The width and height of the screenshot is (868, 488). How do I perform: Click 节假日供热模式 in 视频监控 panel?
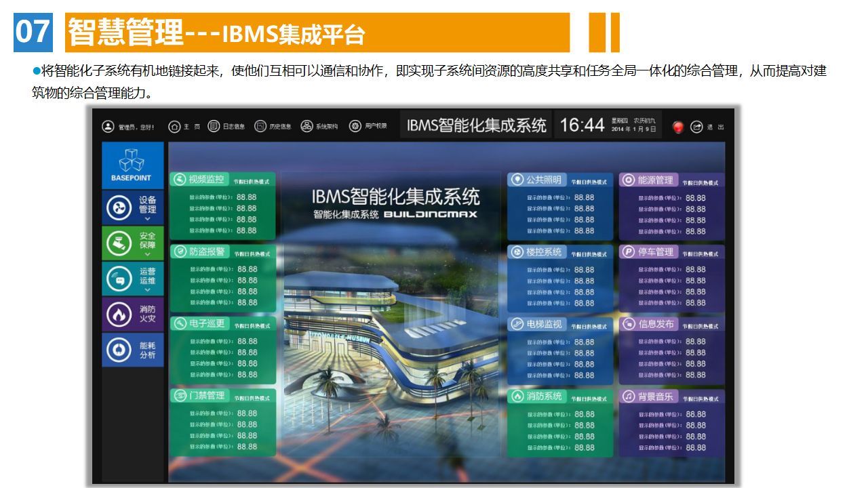coord(252,182)
